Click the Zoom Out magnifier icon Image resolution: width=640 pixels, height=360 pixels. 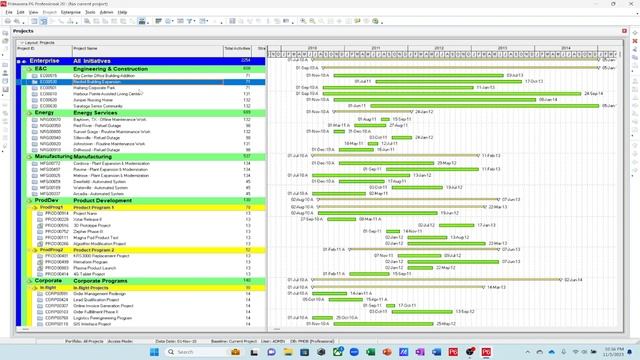[x=312, y=21]
